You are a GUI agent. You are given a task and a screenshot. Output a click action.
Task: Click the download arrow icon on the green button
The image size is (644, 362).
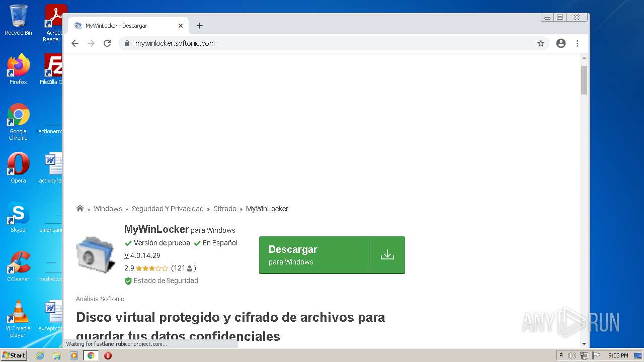coord(387,255)
